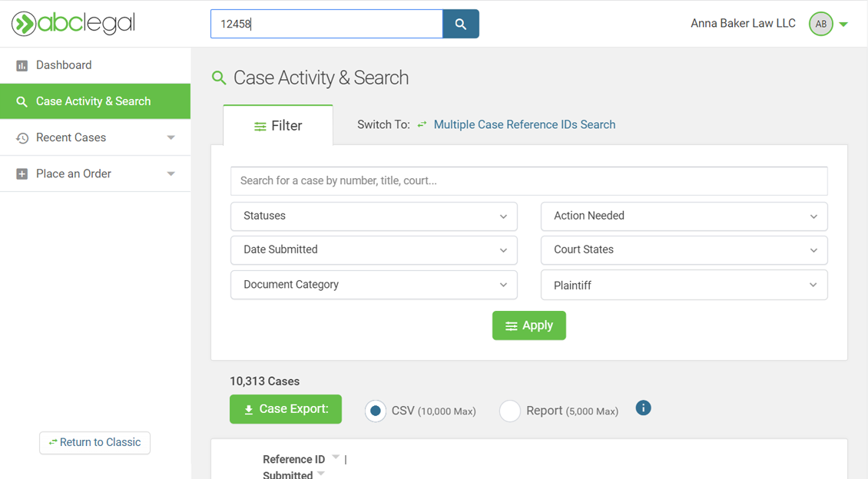Click the Case Export button
Viewport: 868px width, 479px height.
[x=286, y=409]
